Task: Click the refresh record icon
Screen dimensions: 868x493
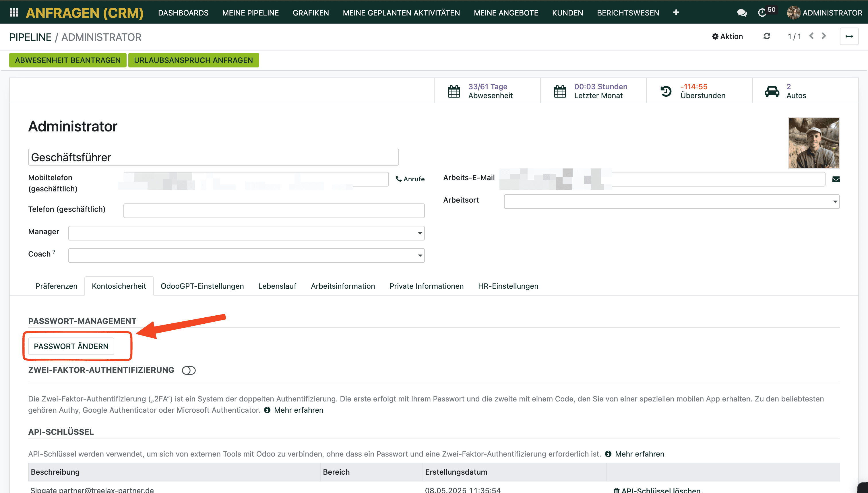Action: [767, 36]
